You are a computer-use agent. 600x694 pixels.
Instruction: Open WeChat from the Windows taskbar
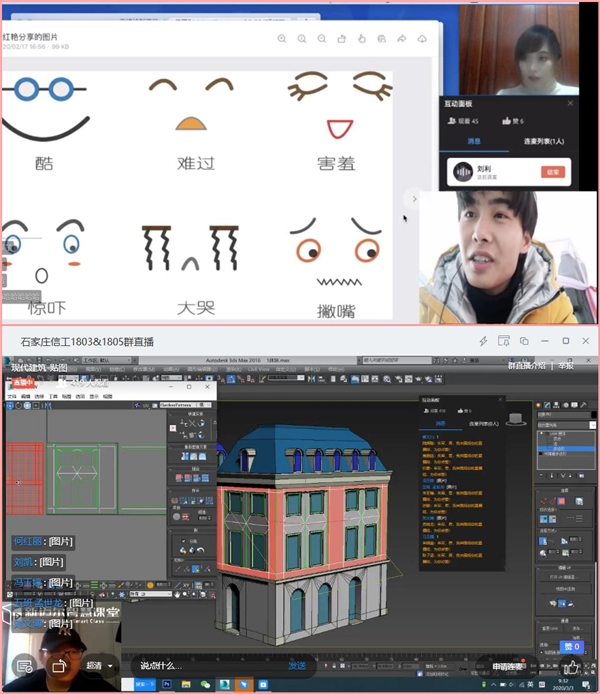(x=206, y=685)
